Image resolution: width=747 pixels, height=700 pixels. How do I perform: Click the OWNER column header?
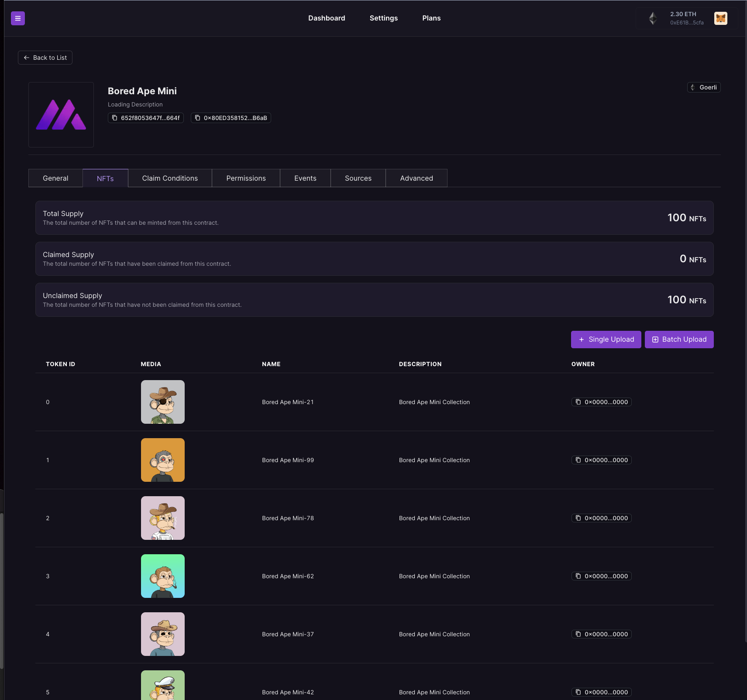[583, 364]
